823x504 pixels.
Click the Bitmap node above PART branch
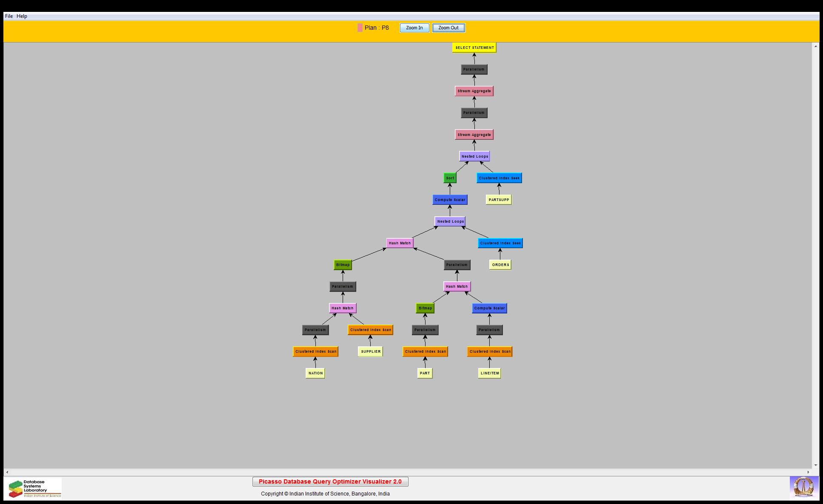[x=425, y=308]
